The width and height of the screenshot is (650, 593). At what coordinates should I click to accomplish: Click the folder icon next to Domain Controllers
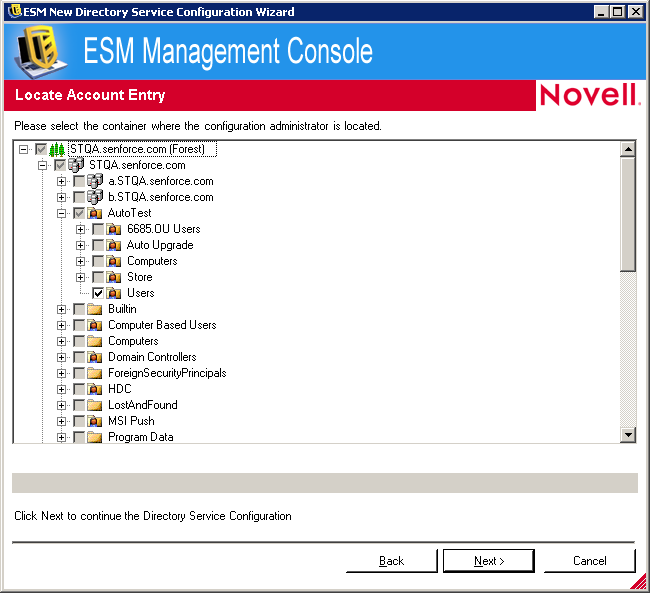[x=95, y=357]
